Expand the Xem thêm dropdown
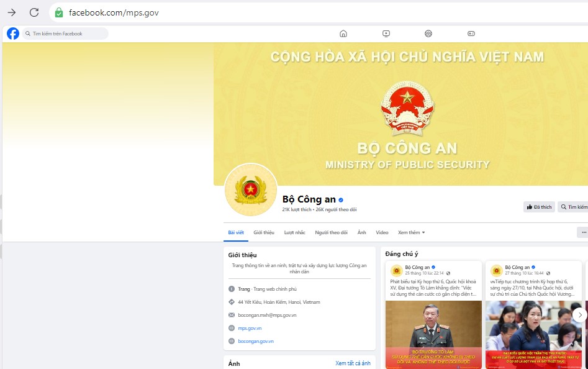Image resolution: width=588 pixels, height=369 pixels. tap(412, 232)
